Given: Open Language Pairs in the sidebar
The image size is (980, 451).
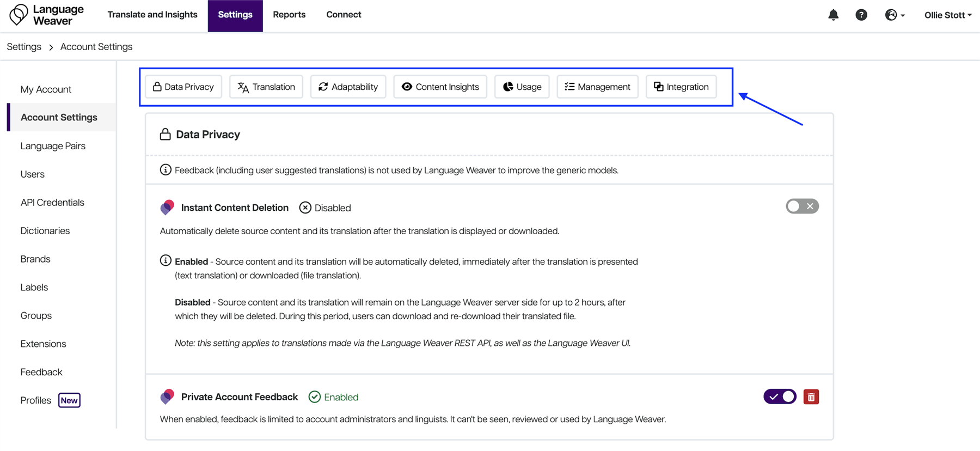Looking at the screenshot, I should coord(53,146).
